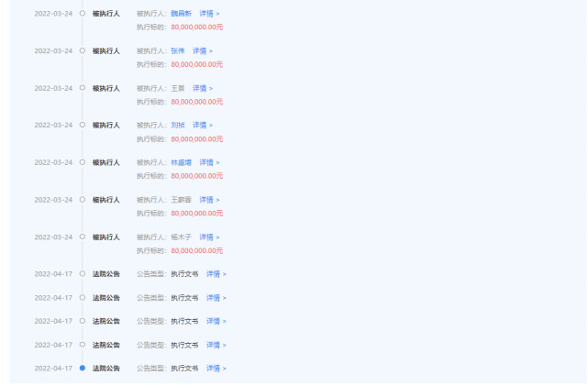Click timeline dot of first 法院公告 entry

click(83, 273)
